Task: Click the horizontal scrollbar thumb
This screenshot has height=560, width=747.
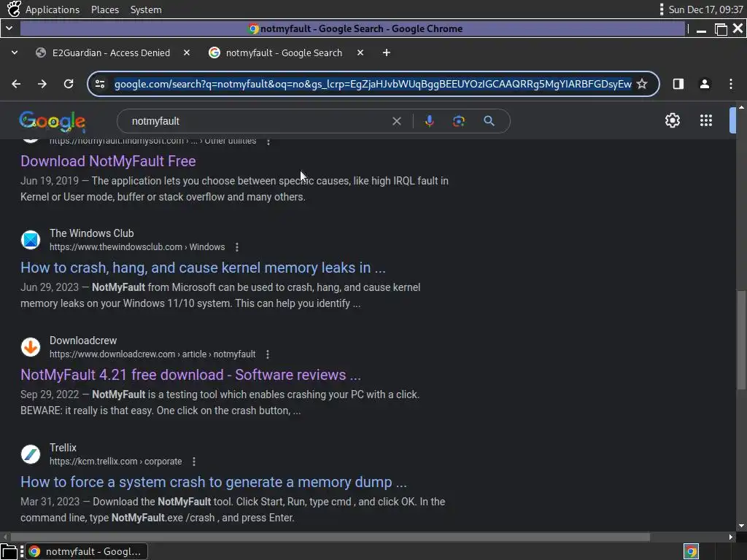Action: (330, 537)
